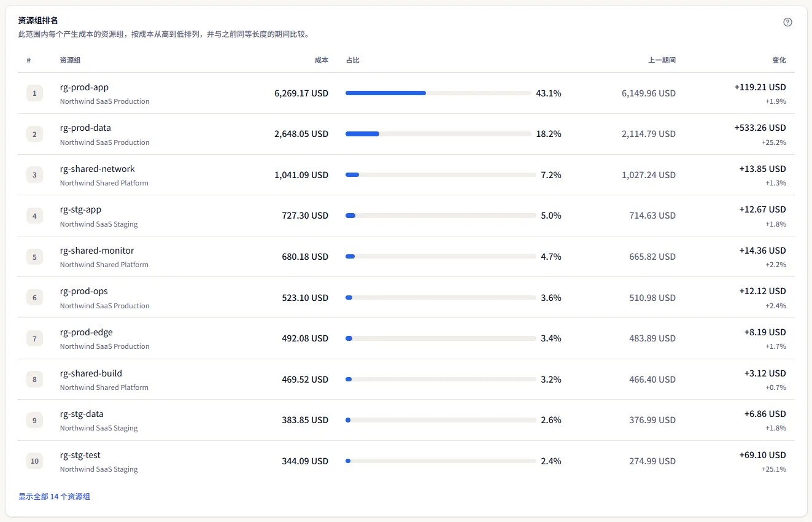The width and height of the screenshot is (812, 522).
Task: Open the rg-prod-edge resource group
Action: coord(87,332)
